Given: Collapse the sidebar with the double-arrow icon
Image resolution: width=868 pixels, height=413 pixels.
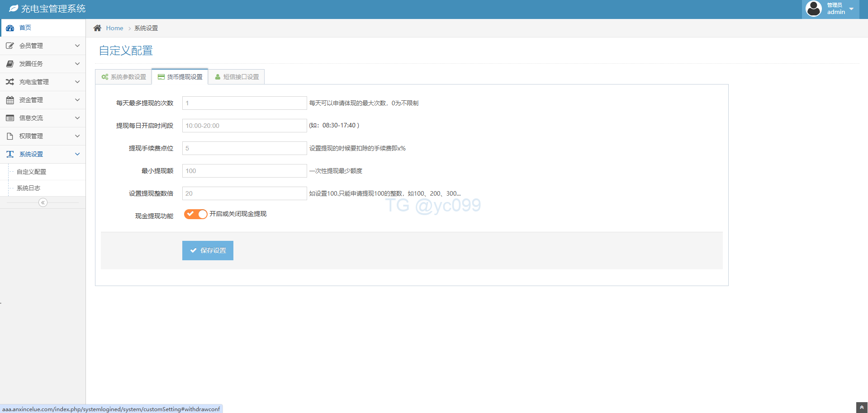Looking at the screenshot, I should pos(43,202).
